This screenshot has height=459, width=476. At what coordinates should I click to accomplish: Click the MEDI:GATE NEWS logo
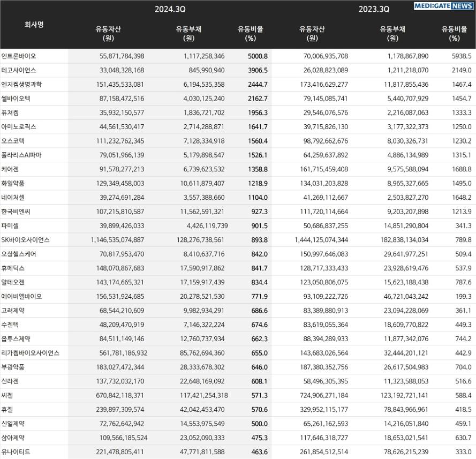point(443,6)
